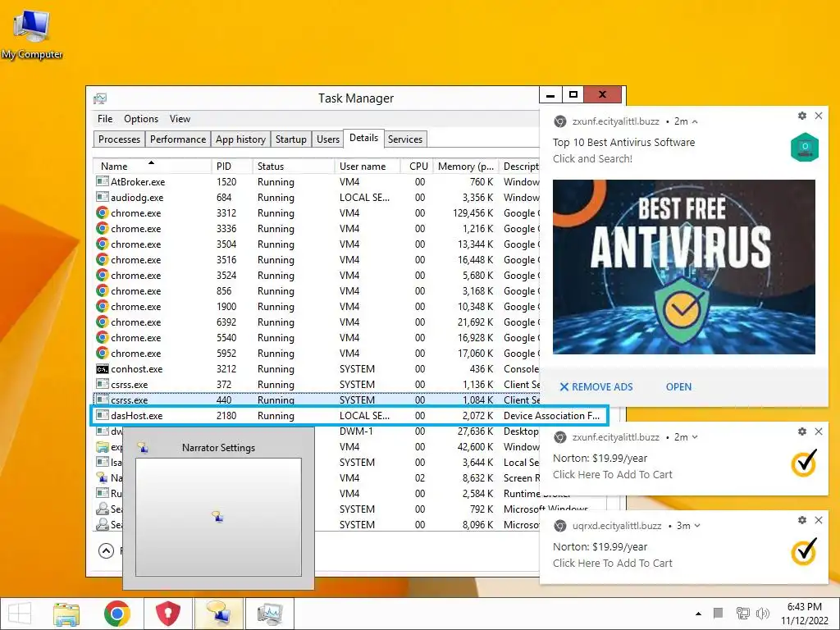
Task: Open settings gear on uqrxd notification
Action: [x=802, y=520]
